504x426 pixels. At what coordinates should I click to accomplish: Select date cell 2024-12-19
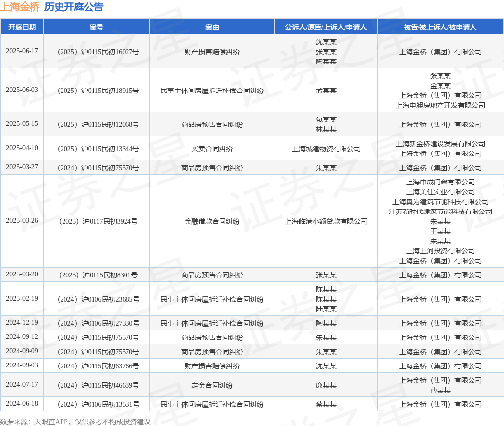pyautogui.click(x=22, y=323)
